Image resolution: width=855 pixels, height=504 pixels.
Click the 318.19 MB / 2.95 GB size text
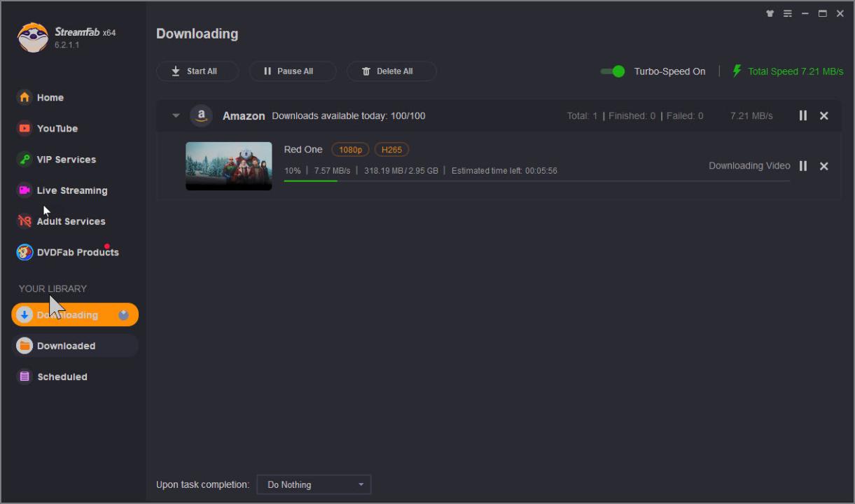(x=401, y=171)
